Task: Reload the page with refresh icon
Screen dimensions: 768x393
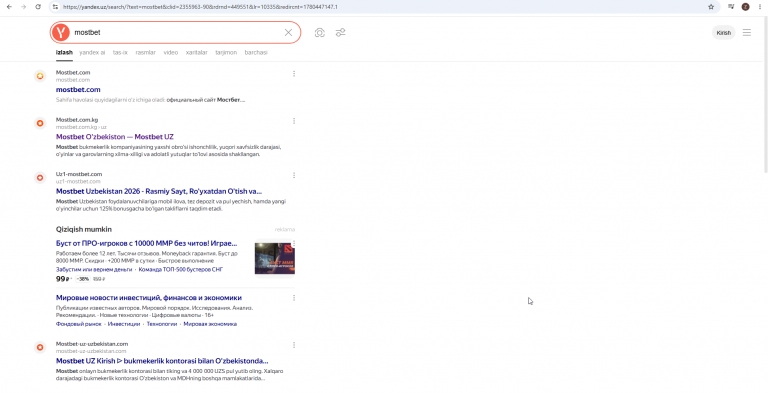Action: [x=38, y=7]
